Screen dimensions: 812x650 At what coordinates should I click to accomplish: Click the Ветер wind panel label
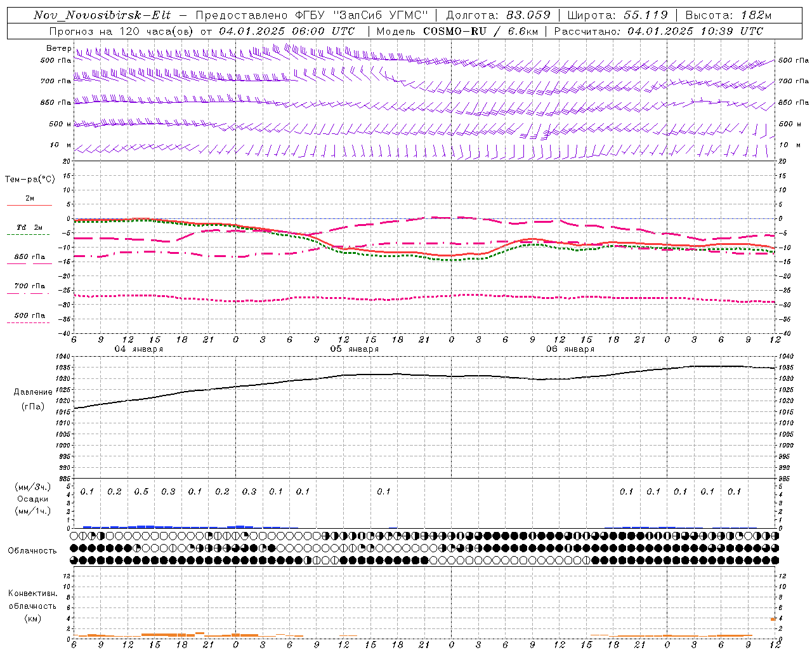point(58,48)
